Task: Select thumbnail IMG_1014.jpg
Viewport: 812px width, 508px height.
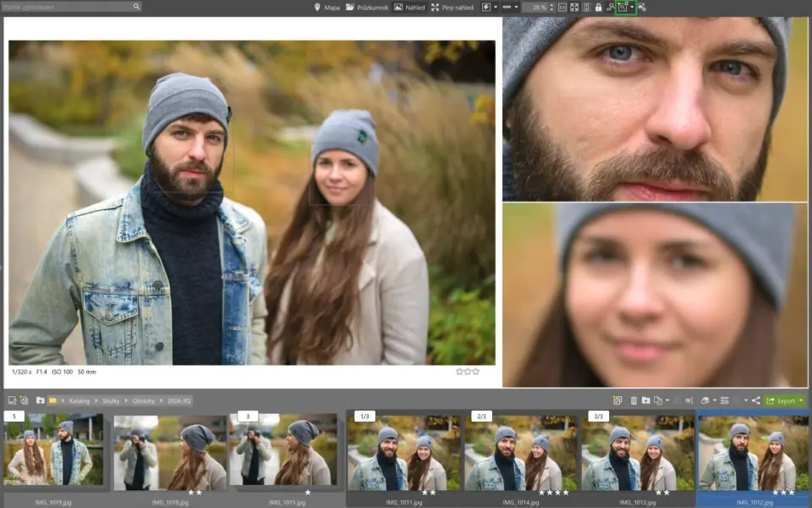Action: pos(520,453)
